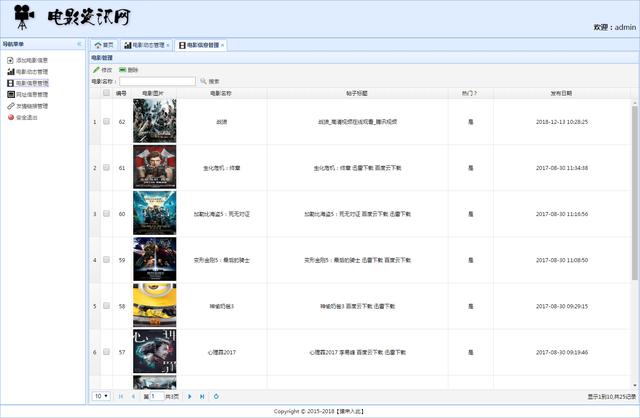
Task: Click the movie name cell 加勒比海盗5:死无对证
Action: 222,214
